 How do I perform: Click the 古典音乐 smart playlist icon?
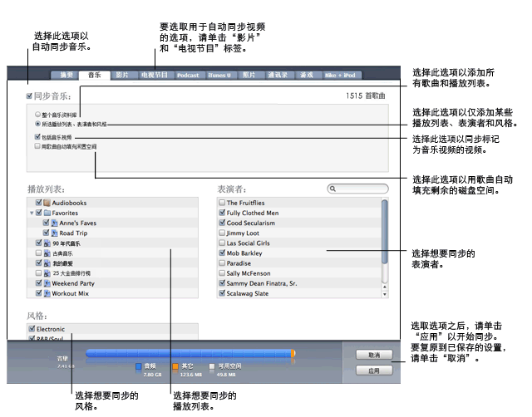[x=47, y=253]
